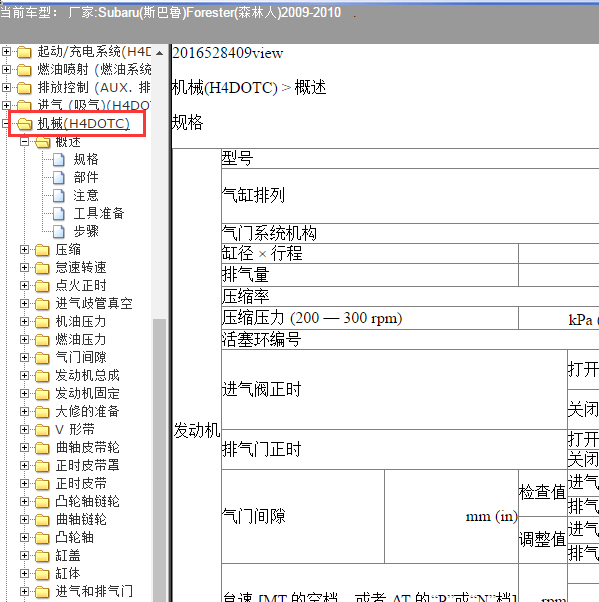This screenshot has height=602, width=599.
Task: Select the 进气和排气门 tree label
Action: [x=94, y=591]
